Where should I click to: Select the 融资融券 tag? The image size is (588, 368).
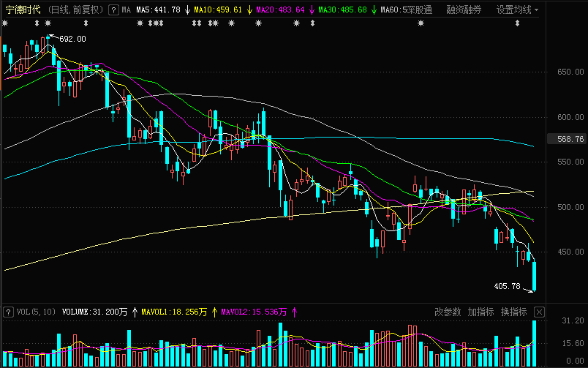click(464, 10)
